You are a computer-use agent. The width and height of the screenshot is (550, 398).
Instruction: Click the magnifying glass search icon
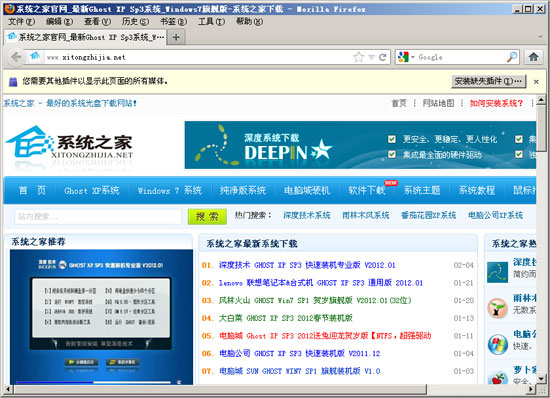coord(512,57)
